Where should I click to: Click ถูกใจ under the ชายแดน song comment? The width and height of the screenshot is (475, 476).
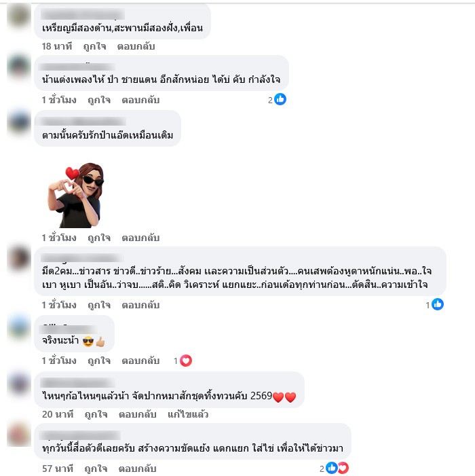pos(99,100)
